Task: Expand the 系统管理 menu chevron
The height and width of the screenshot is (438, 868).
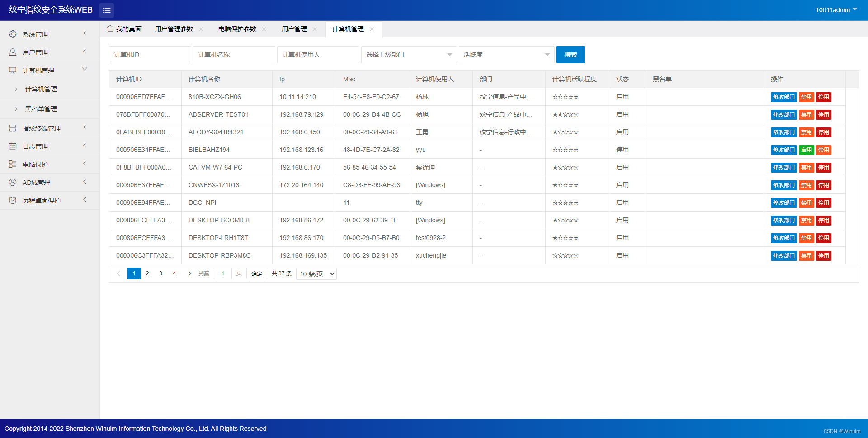Action: (x=85, y=33)
